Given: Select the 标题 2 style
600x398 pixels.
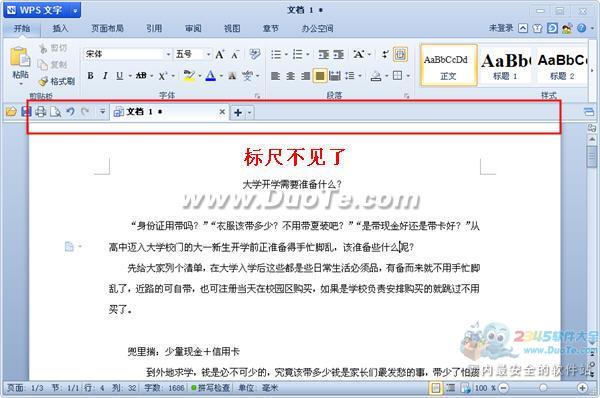Looking at the screenshot, I should click(562, 65).
